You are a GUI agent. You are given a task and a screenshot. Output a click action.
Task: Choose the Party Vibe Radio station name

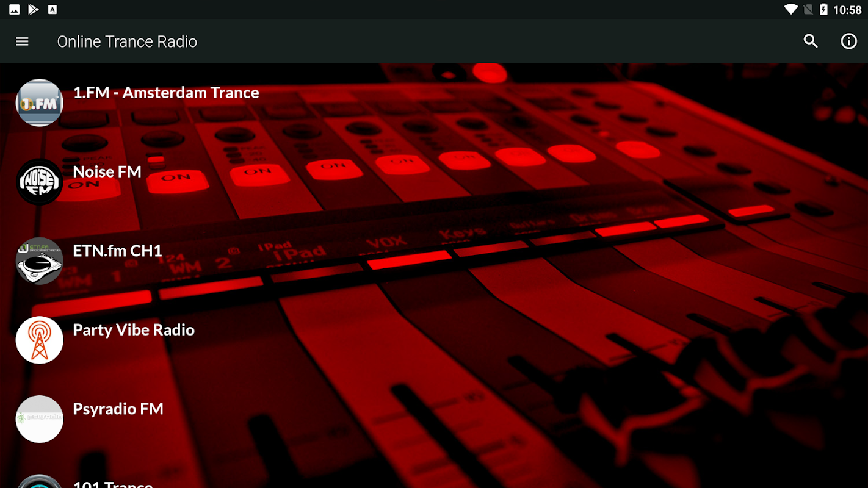[134, 330]
